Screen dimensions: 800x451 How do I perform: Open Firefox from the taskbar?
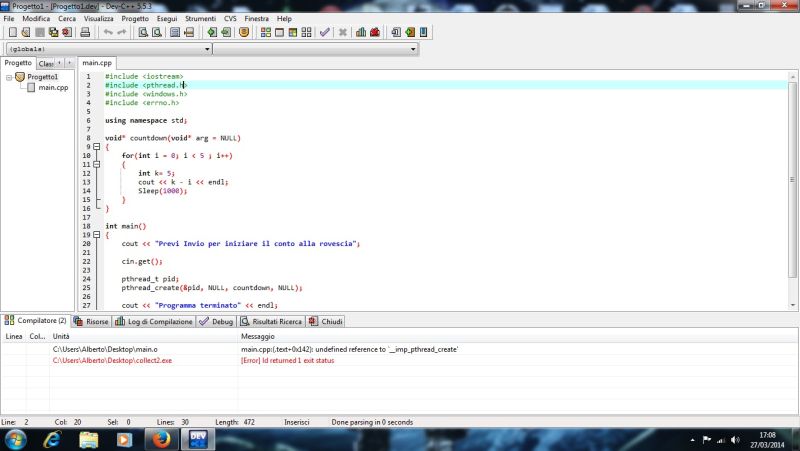click(161, 439)
